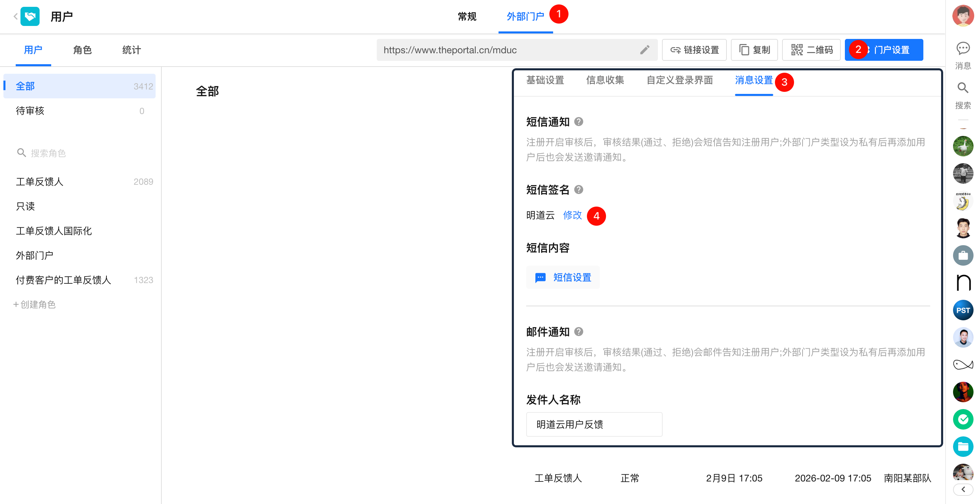Collapse the right sidebar using bottom chevron

point(963,489)
